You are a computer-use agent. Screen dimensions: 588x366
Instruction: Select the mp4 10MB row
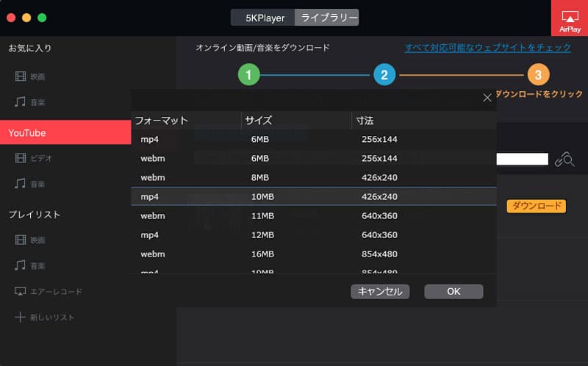[314, 196]
